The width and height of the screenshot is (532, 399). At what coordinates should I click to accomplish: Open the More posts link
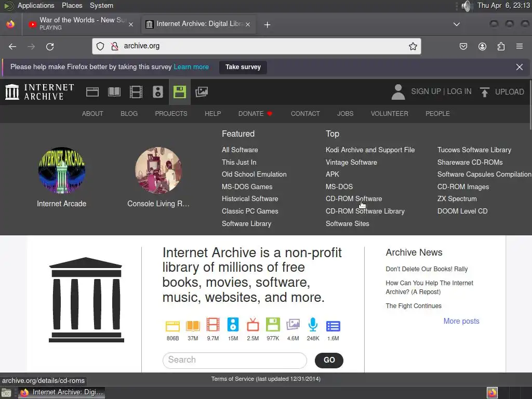[461, 321]
